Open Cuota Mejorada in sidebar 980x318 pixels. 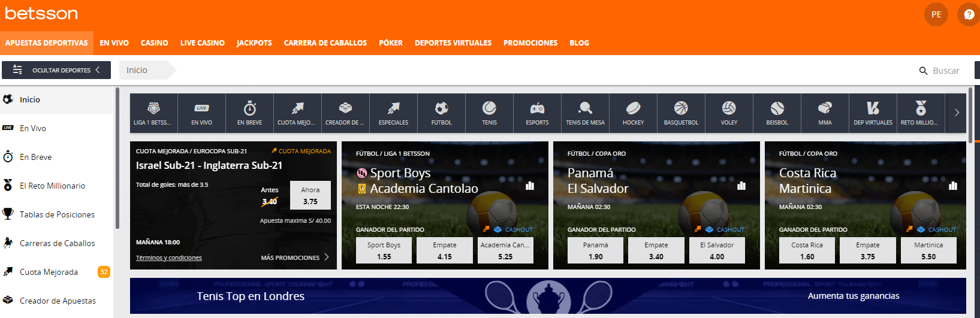pos(56,272)
